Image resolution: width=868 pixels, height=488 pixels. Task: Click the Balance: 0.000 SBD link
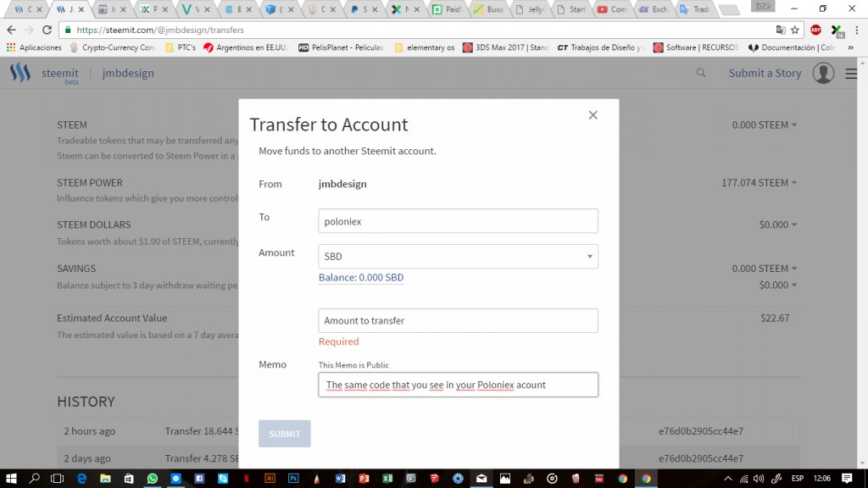pyautogui.click(x=361, y=278)
